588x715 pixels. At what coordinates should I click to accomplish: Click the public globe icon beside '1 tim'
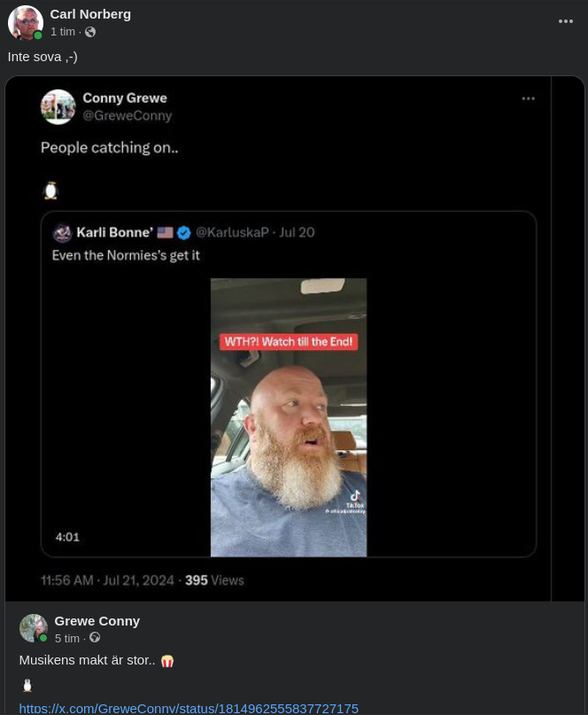click(x=90, y=32)
